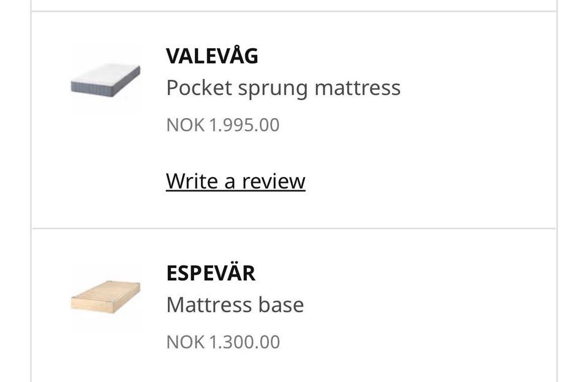Click the word "mattress" under VALEVÅG
This screenshot has height=382, width=588.
(357, 88)
